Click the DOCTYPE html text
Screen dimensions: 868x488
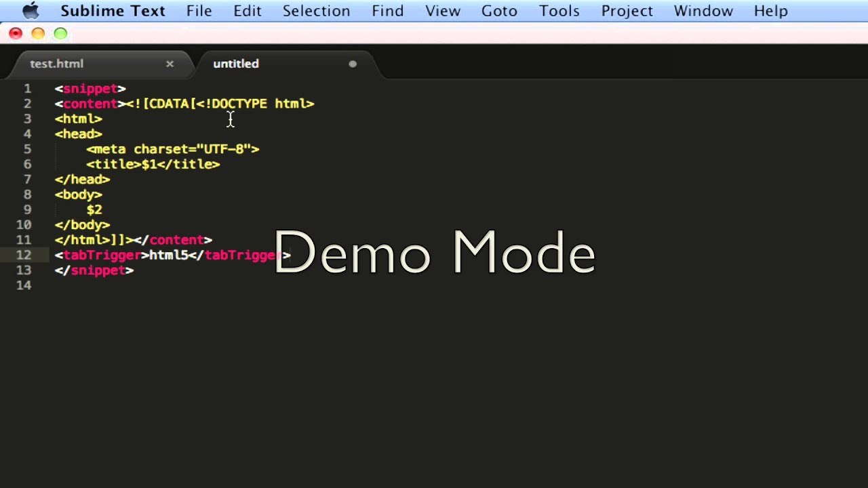coord(256,104)
